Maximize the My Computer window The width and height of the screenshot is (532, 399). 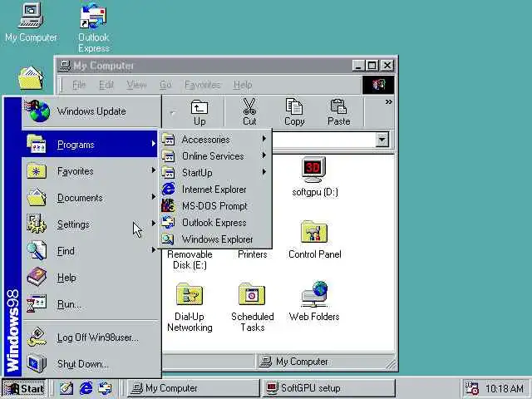coord(372,65)
